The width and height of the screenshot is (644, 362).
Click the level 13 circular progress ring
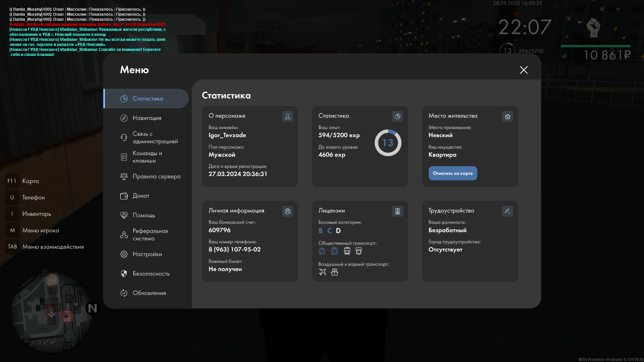[388, 143]
